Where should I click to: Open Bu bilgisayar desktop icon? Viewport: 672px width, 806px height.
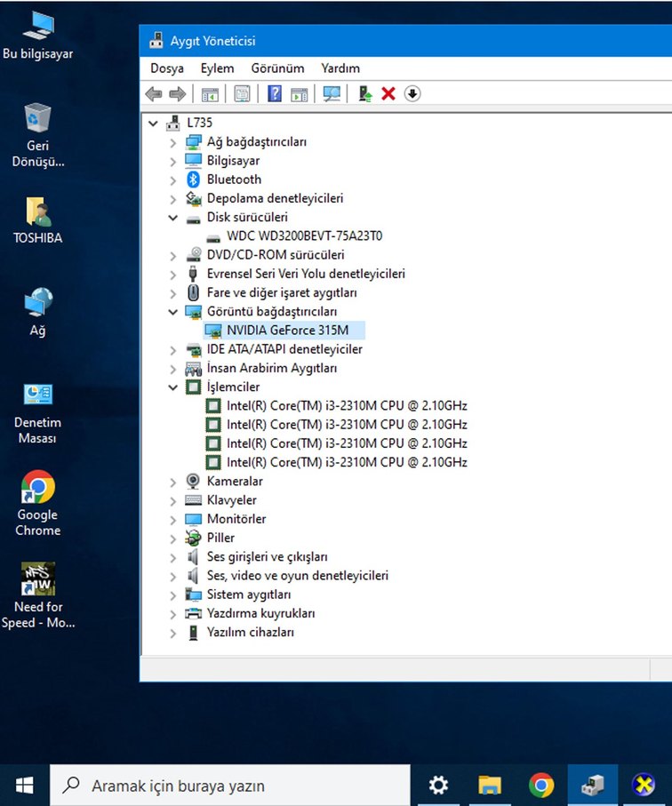(38, 35)
